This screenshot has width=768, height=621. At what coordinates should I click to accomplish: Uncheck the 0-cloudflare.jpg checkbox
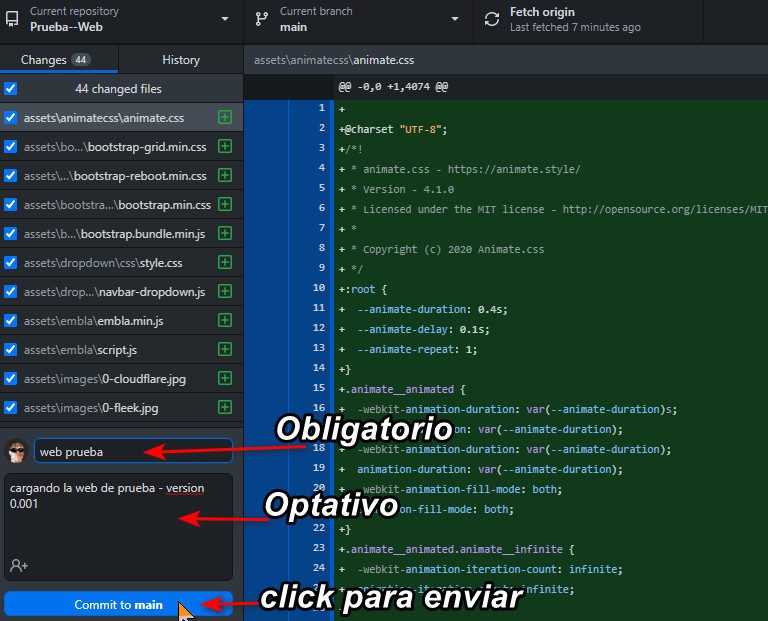[x=10, y=379]
